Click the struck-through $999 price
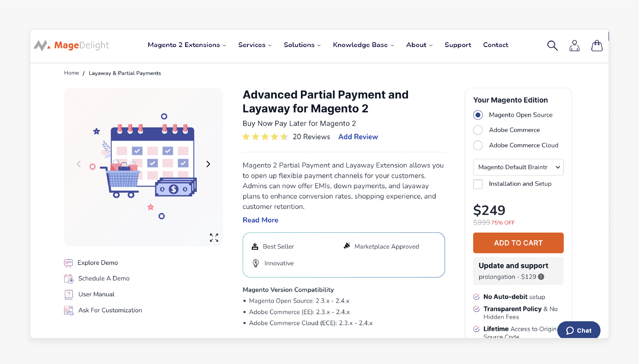Viewport: 639px width, 364px height. (x=481, y=223)
